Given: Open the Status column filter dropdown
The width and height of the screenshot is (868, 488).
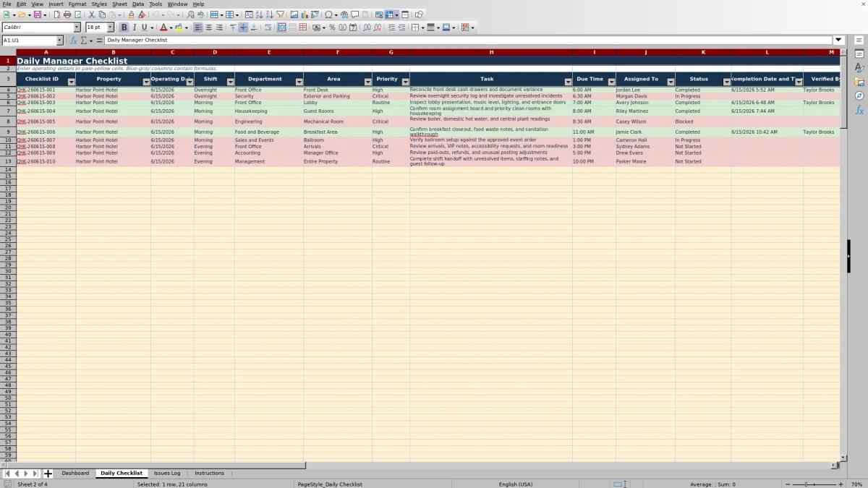Looking at the screenshot, I should click(727, 82).
